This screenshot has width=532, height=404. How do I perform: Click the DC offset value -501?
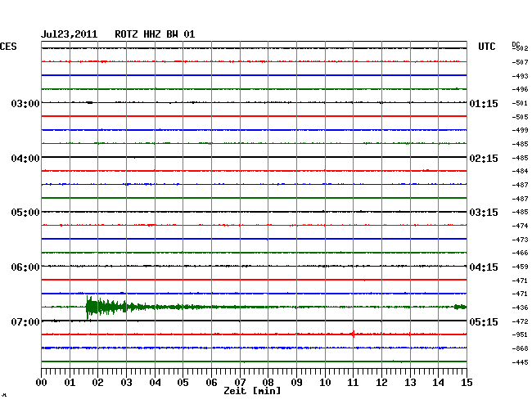520,103
